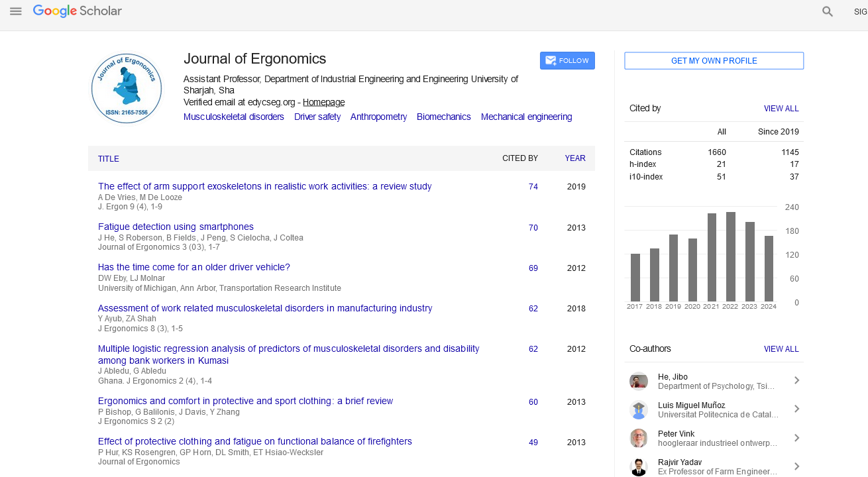
Task: Sort publications by Title column header
Action: pyautogui.click(x=109, y=159)
